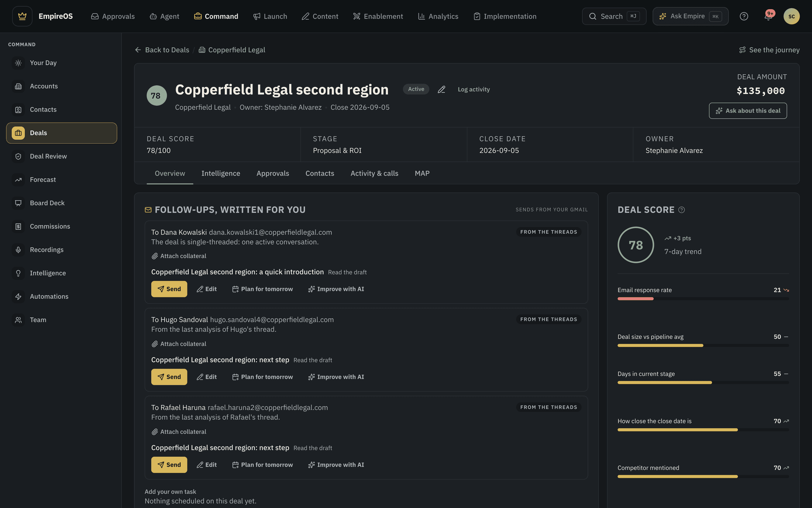Click the Email response rate bar
The width and height of the screenshot is (812, 508).
click(x=703, y=299)
